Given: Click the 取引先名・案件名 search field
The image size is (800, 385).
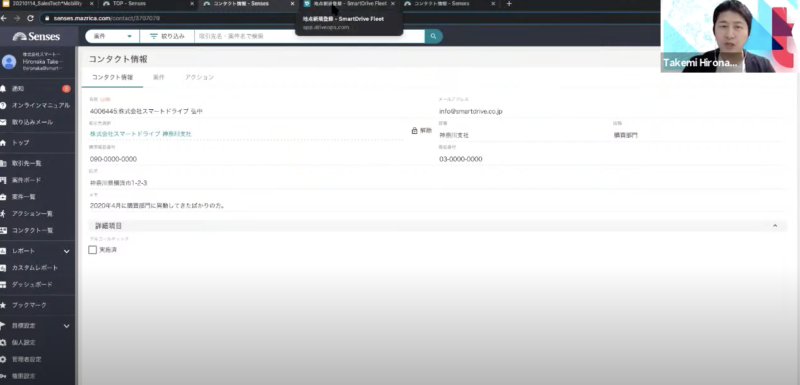Looking at the screenshot, I should (309, 36).
